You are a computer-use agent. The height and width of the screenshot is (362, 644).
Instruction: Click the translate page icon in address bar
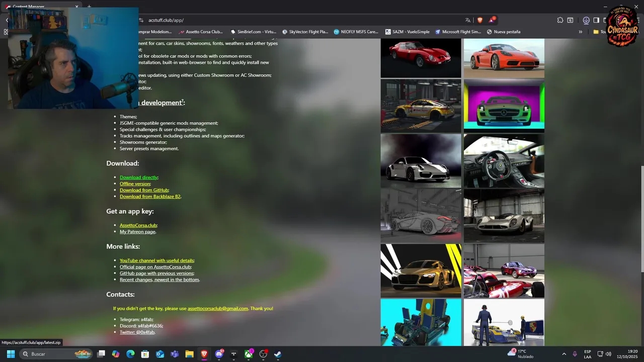[x=468, y=20]
